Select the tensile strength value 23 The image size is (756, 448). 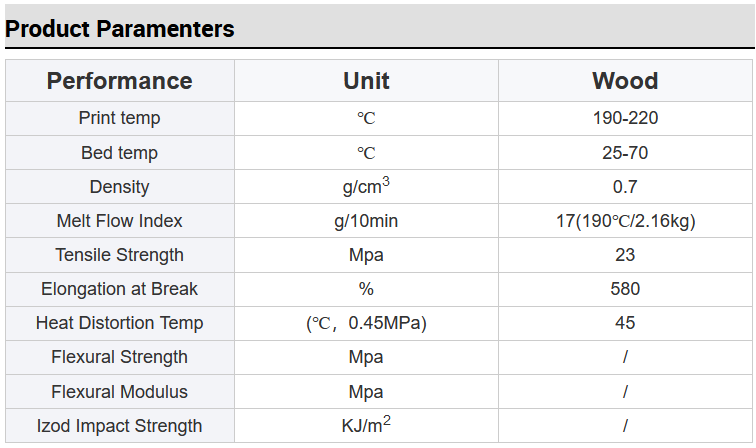tap(625, 255)
